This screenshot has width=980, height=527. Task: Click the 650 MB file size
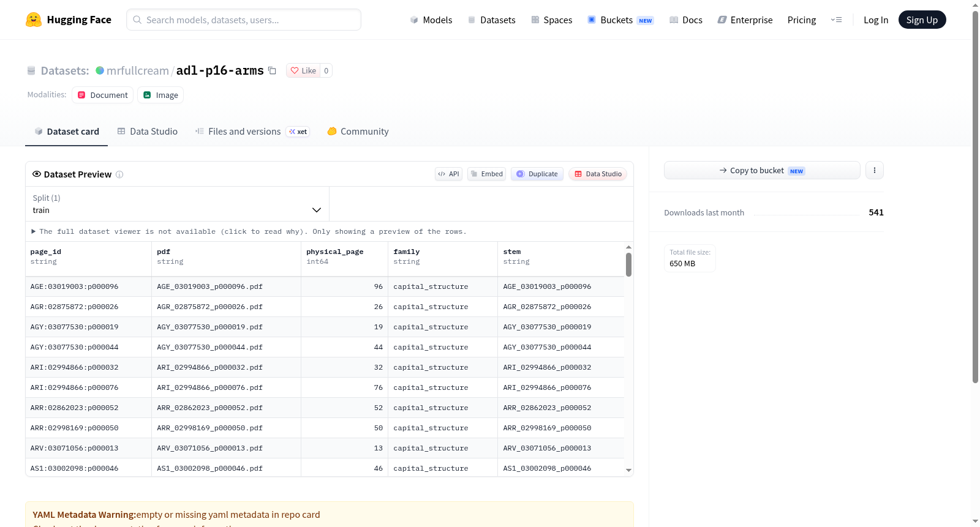(x=682, y=264)
